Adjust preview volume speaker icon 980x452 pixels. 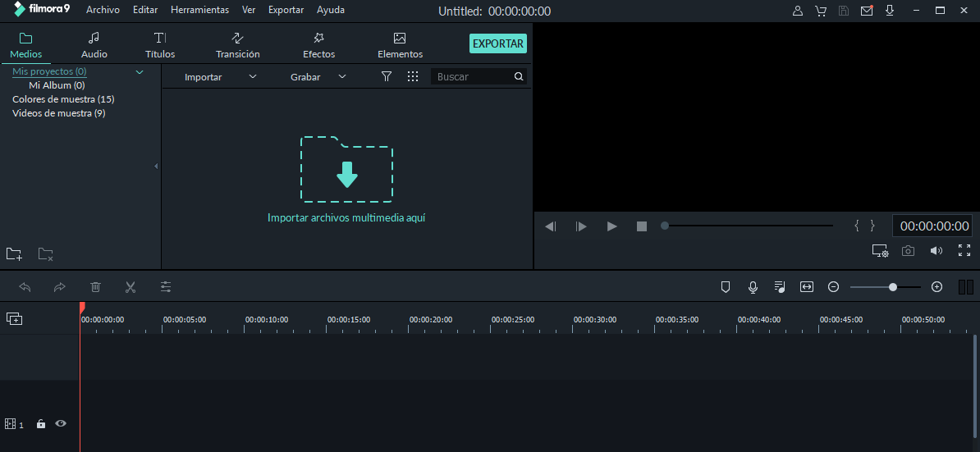coord(936,251)
